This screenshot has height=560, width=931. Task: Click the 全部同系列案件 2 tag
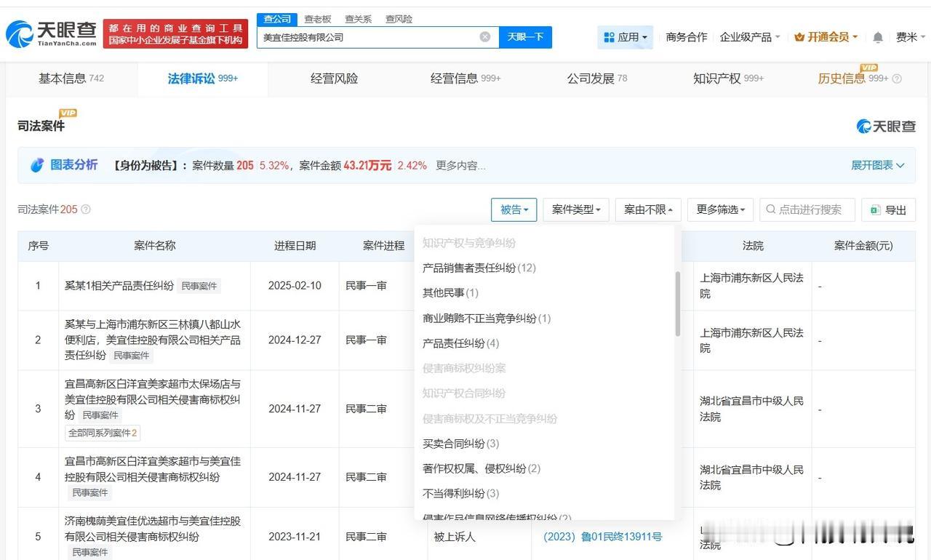103,433
